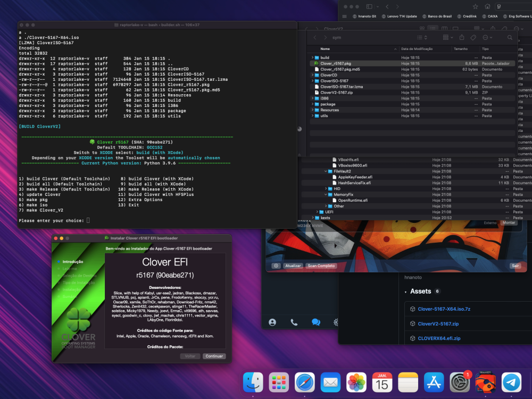Image resolution: width=532 pixels, height=399 pixels.
Task: Open Safari bookmarks grid icon
Action: click(344, 16)
